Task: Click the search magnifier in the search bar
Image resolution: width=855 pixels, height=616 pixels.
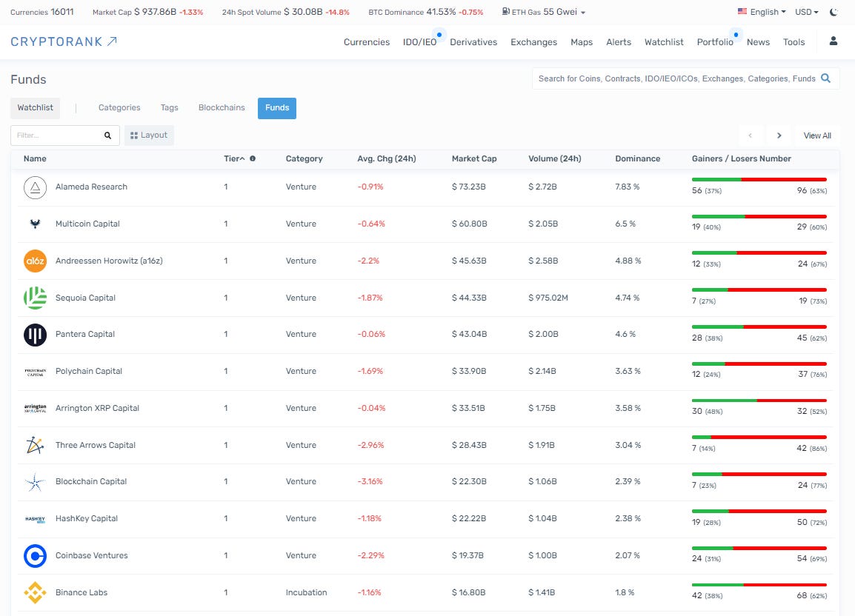Action: 825,78
